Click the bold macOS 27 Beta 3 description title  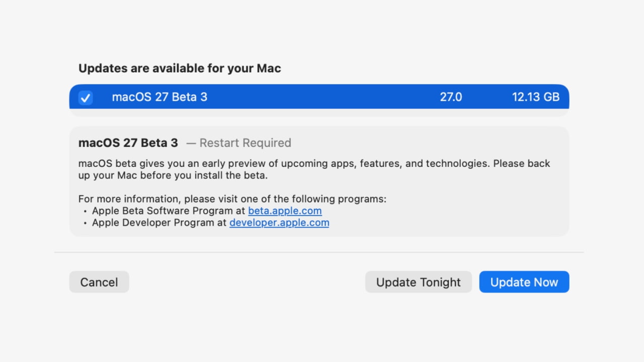pyautogui.click(x=128, y=143)
